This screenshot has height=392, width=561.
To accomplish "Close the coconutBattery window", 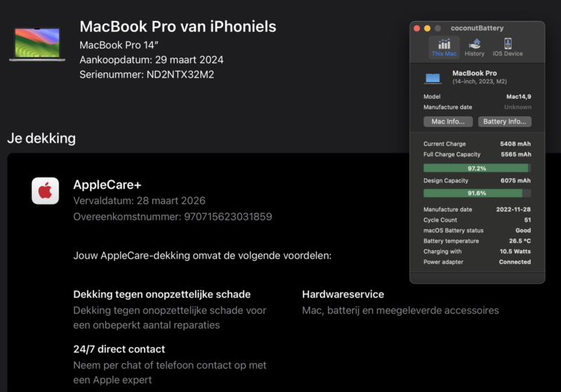I will 417,28.
